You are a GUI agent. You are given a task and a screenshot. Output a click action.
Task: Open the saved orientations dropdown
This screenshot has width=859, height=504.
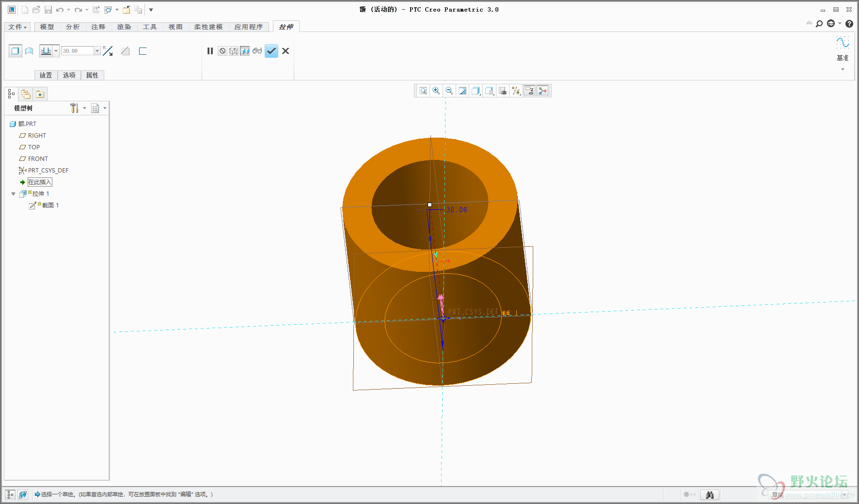[x=490, y=91]
